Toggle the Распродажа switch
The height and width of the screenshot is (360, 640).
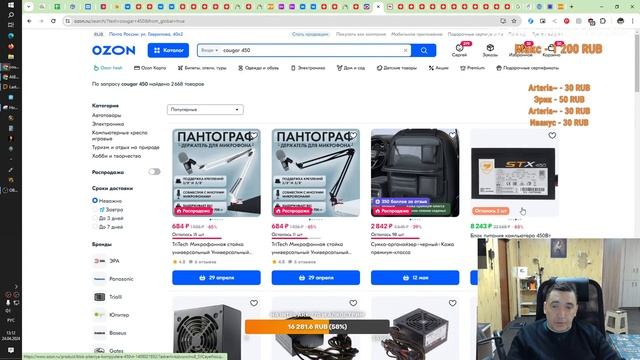click(154, 172)
